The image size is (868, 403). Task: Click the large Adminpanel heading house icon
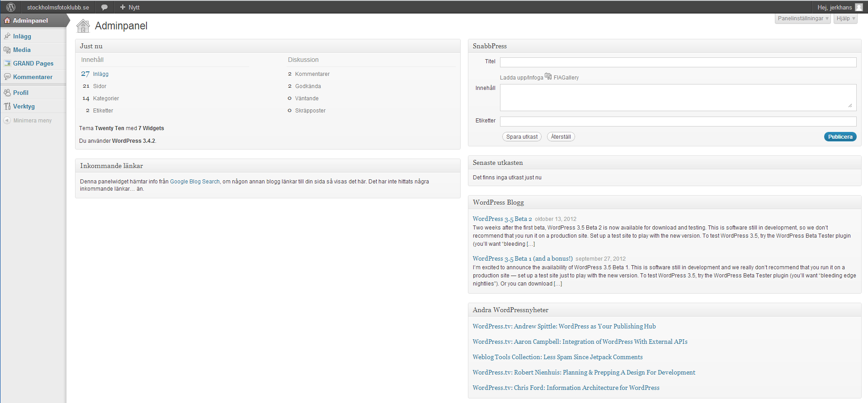83,26
